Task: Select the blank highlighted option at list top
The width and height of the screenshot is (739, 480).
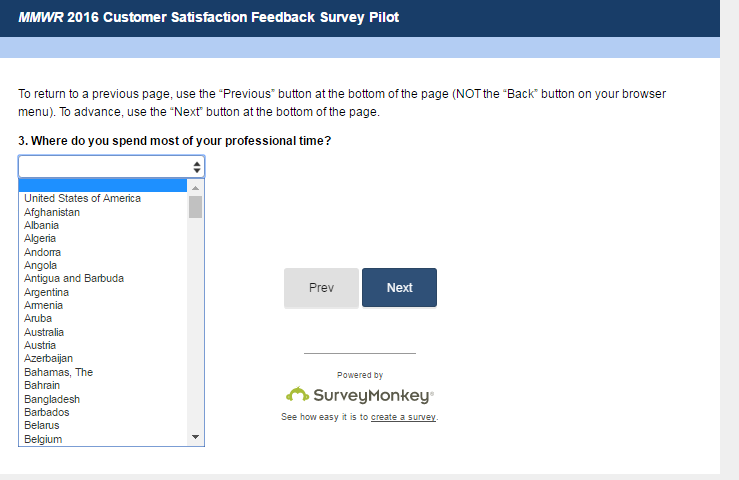Action: 103,186
